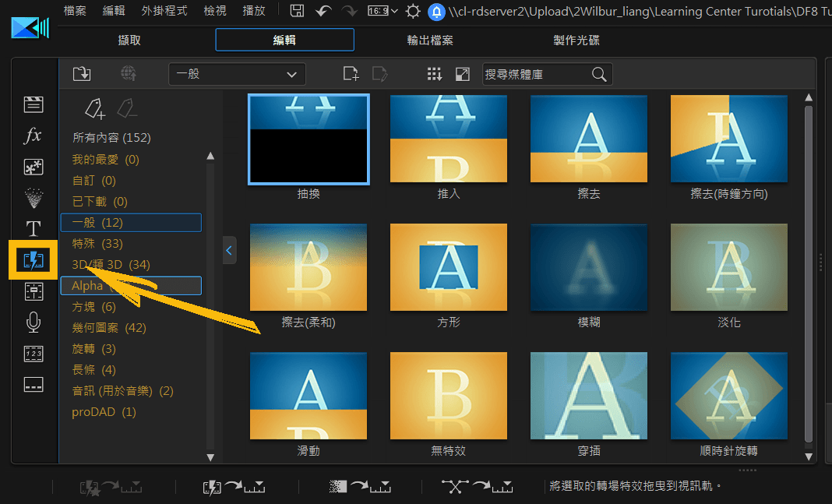Open the 一般 category dropdown
Screen dimensions: 832x504
[237, 73]
